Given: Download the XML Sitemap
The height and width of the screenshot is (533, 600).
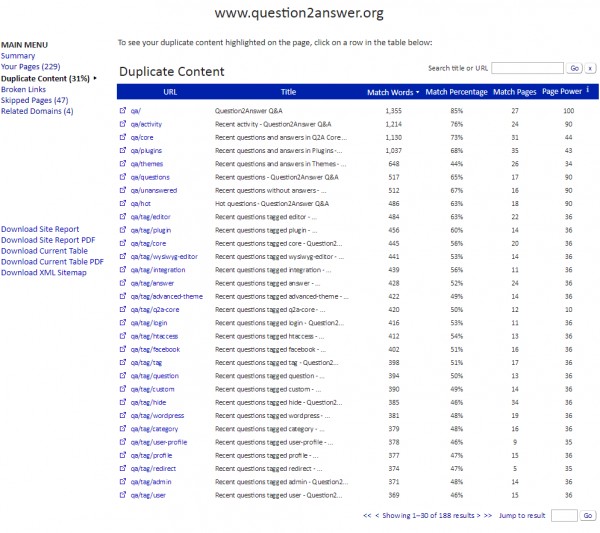Looking at the screenshot, I should tap(43, 273).
